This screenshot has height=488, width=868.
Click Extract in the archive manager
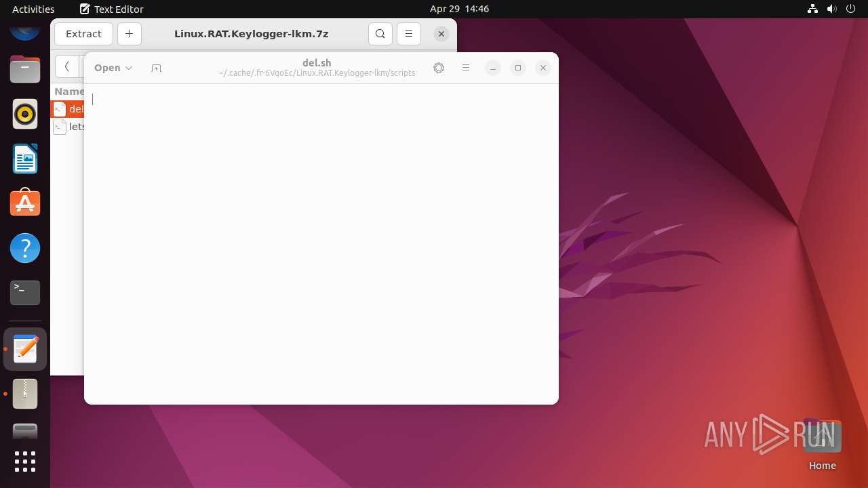tap(83, 34)
